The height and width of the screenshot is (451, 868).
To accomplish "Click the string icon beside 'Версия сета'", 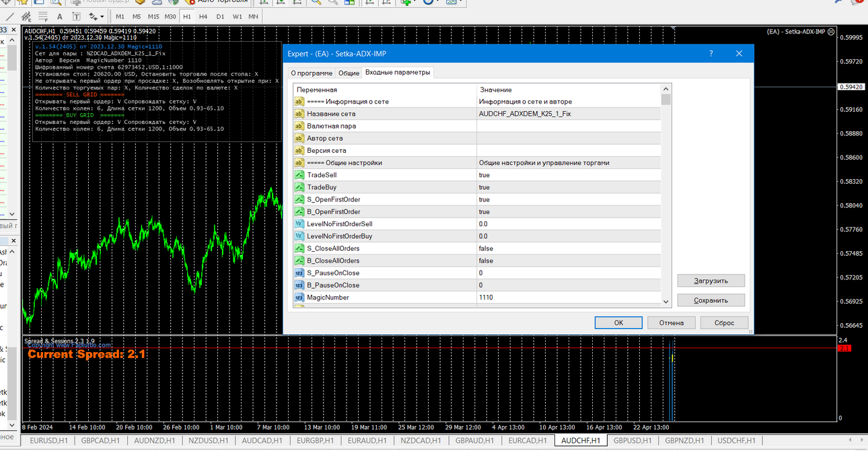I will [x=299, y=150].
